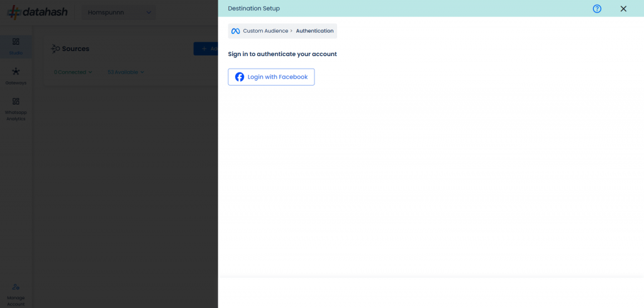Click Authentication breadcrumb step
This screenshot has height=308, width=644.
(314, 31)
